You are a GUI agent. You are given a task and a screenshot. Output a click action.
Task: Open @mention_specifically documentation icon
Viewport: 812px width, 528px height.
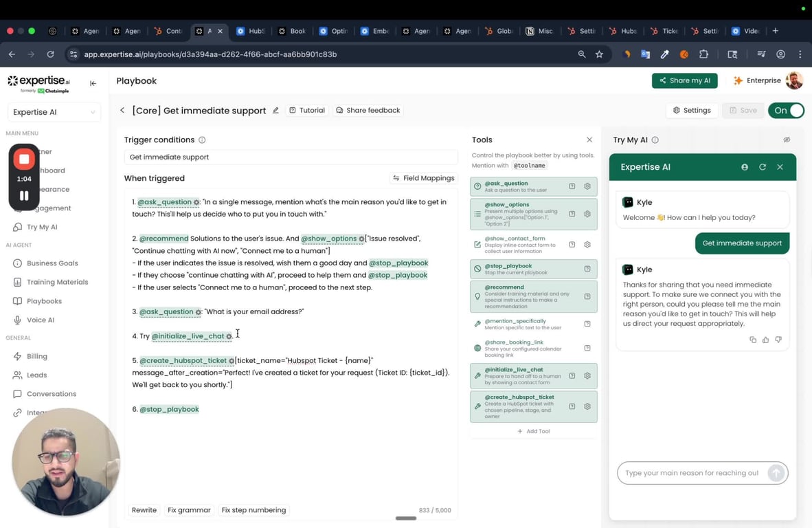coord(587,324)
